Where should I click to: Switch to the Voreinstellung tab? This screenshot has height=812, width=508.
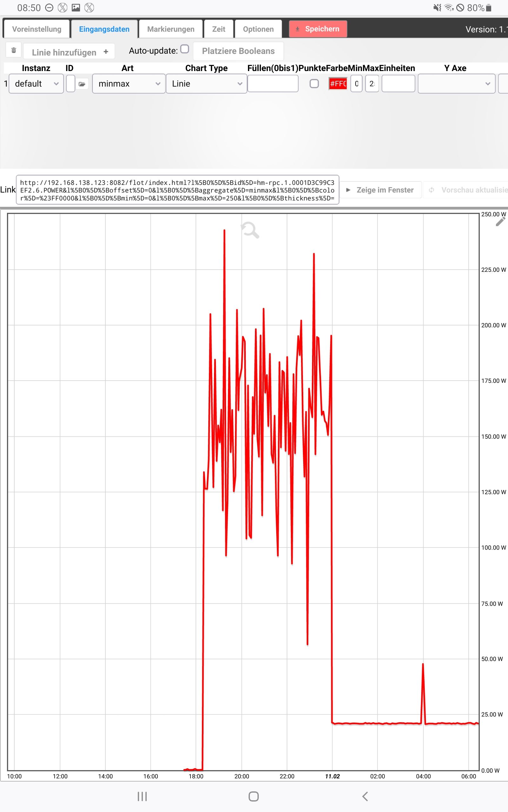pos(37,29)
